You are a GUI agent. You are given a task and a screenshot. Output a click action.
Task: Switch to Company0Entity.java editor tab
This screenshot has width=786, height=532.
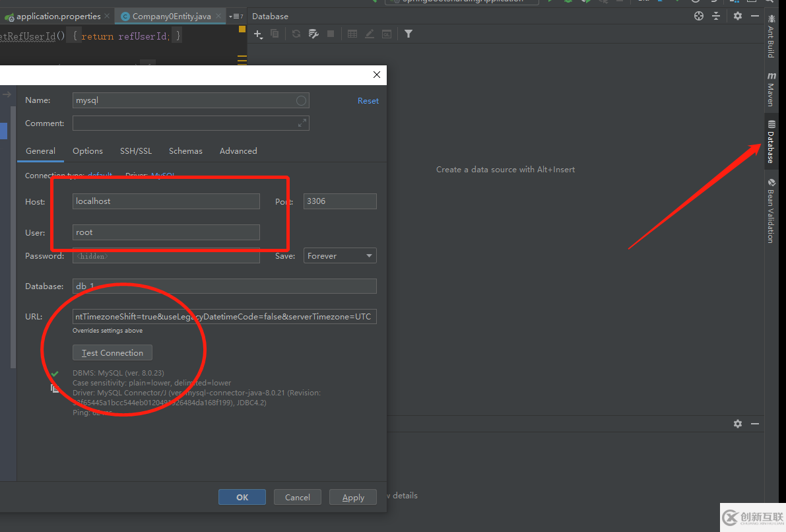[x=172, y=16]
